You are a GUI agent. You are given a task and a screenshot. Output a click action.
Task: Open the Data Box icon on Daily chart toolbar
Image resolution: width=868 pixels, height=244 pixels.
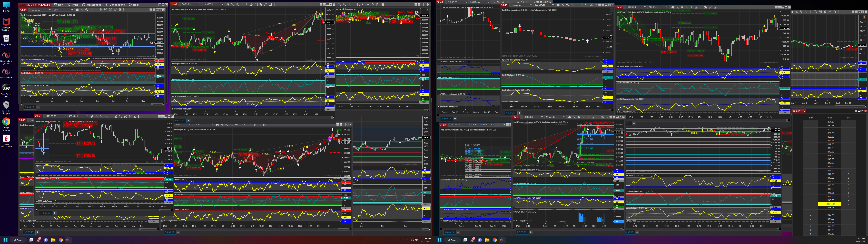tap(101, 10)
